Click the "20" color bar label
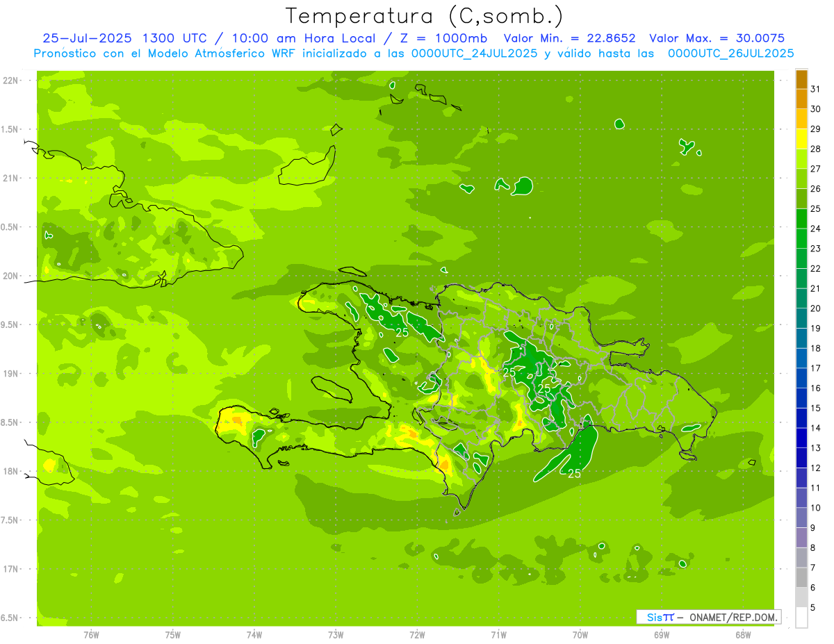Image resolution: width=834 pixels, height=644 pixels. pyautogui.click(x=815, y=308)
